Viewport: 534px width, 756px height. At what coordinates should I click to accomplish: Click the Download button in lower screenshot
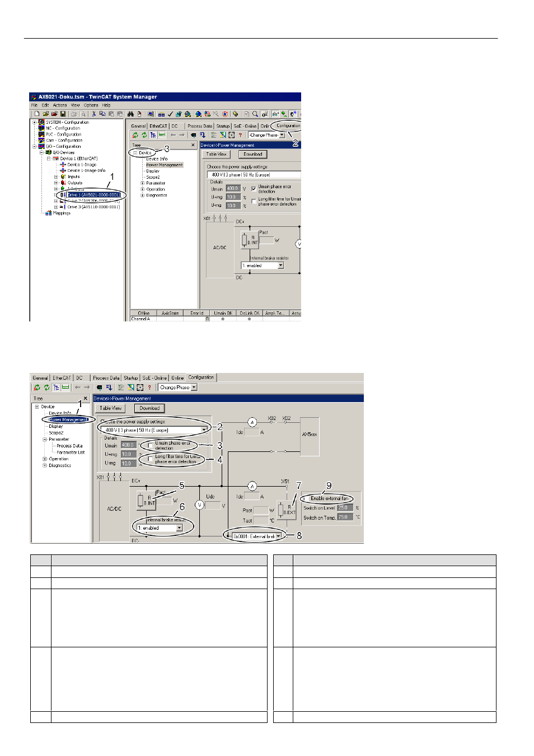pyautogui.click(x=149, y=408)
